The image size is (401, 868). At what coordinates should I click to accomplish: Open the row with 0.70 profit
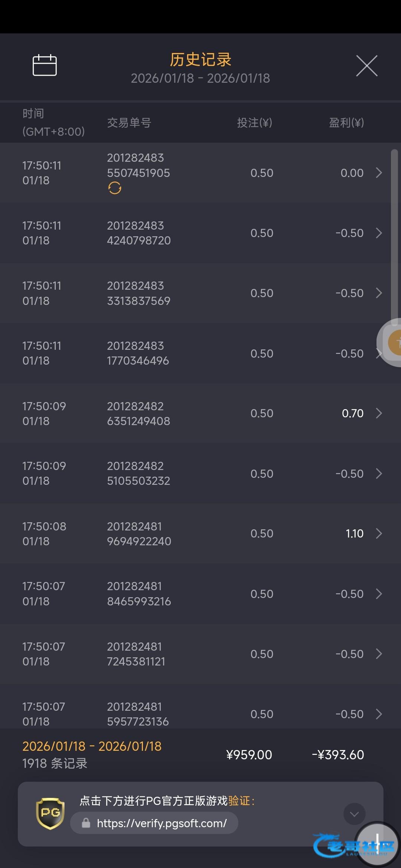(x=379, y=413)
